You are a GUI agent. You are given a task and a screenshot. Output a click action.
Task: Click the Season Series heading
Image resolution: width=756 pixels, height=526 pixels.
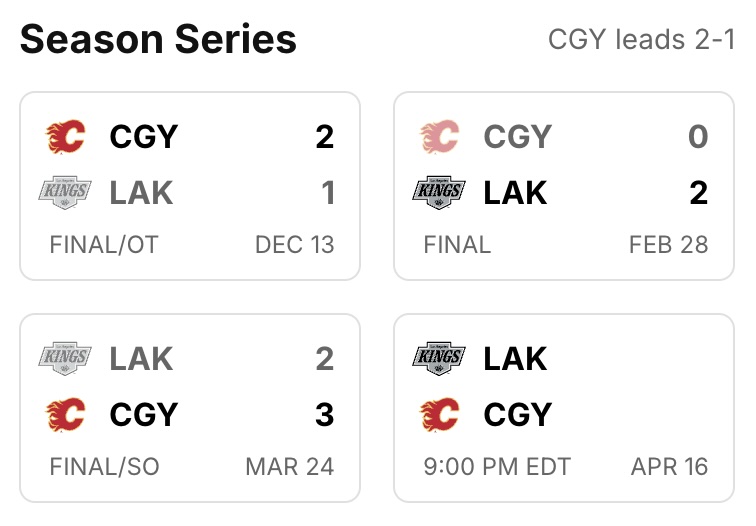coord(158,40)
